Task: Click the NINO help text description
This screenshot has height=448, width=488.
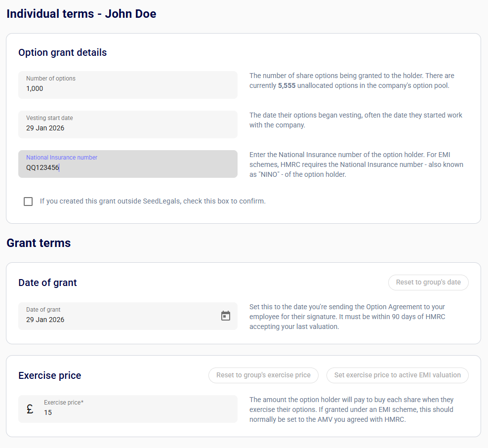Action: (356, 164)
